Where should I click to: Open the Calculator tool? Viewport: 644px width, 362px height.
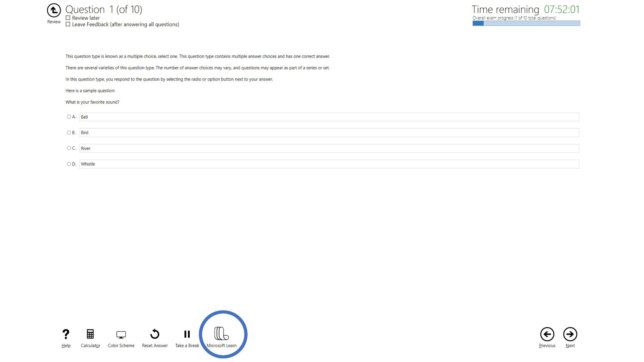(x=90, y=338)
